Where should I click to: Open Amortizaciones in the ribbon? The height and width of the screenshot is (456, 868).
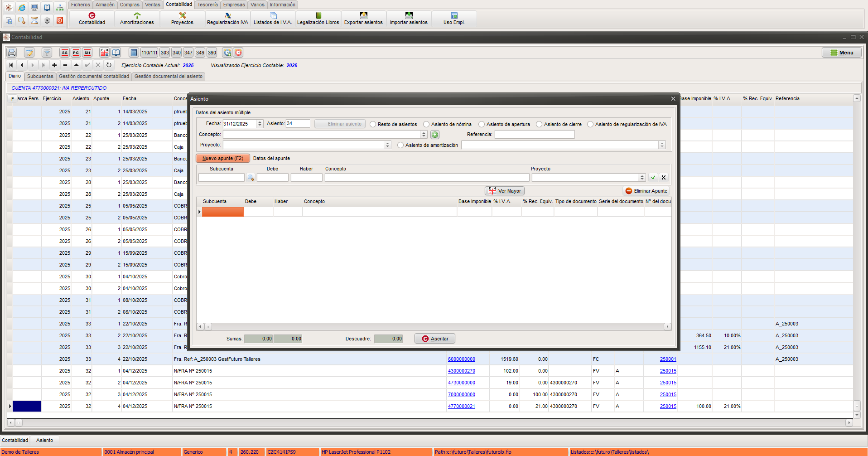(x=137, y=19)
